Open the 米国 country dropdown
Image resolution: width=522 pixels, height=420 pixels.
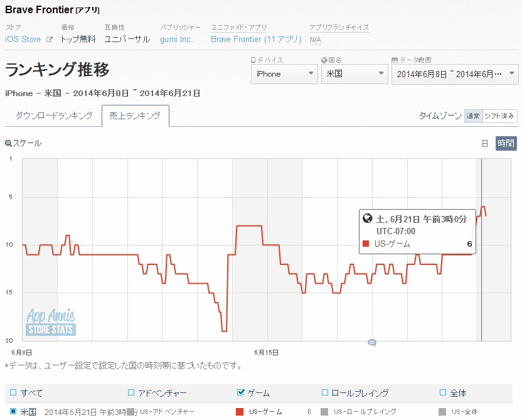click(x=354, y=74)
